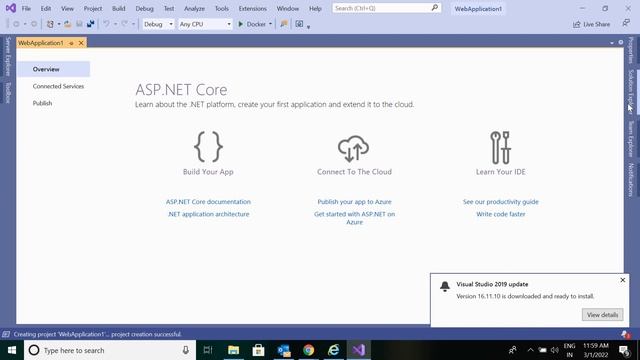Image resolution: width=640 pixels, height=360 pixels.
Task: Open Outlook from the taskbar
Action: pyautogui.click(x=284, y=350)
